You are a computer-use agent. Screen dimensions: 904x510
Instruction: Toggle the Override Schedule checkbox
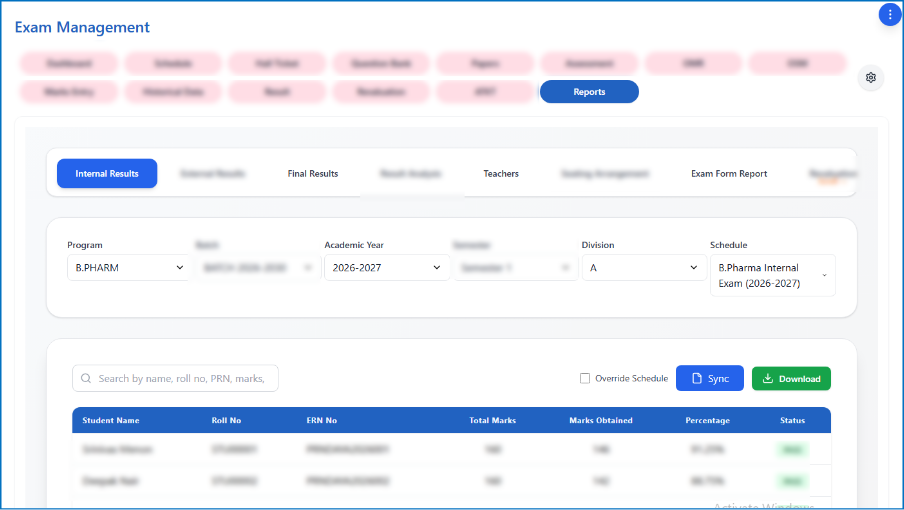point(585,379)
